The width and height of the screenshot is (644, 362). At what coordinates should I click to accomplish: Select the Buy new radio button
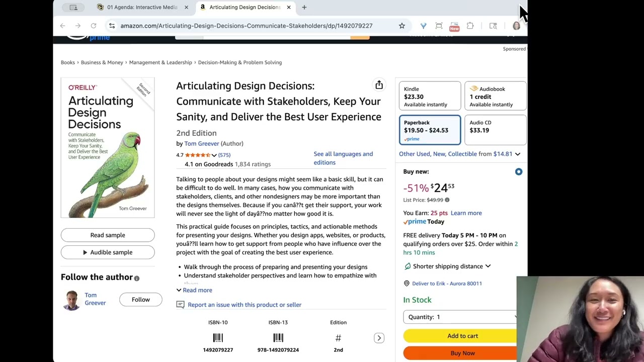[x=519, y=172]
